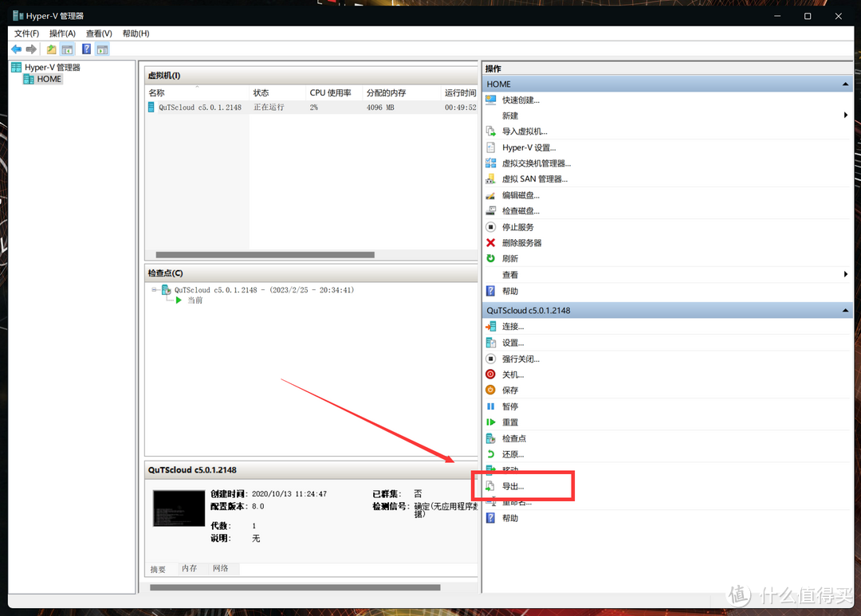Viewport: 861px width, 616px height.
Task: Expand the 查看 submenu arrow in HOME actions
Action: tap(846, 274)
